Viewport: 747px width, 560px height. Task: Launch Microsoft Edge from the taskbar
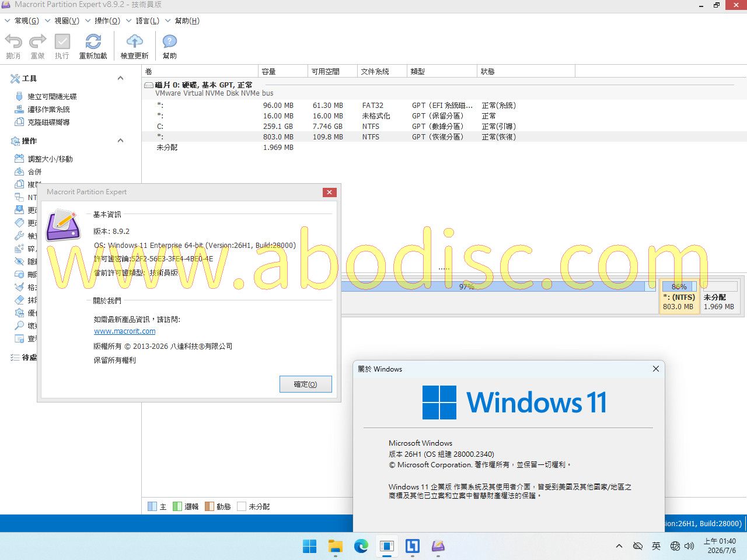[361, 546]
